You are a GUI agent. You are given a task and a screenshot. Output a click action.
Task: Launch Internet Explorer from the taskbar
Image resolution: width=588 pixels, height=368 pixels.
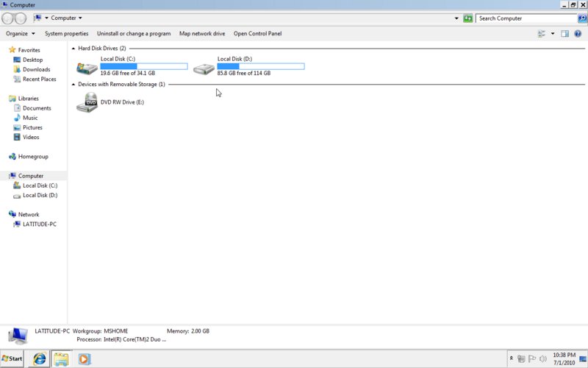[x=39, y=359]
